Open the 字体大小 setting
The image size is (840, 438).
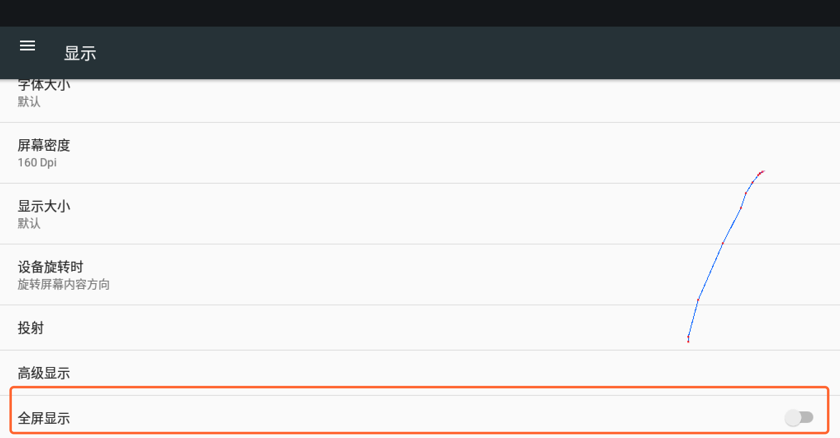(44, 86)
